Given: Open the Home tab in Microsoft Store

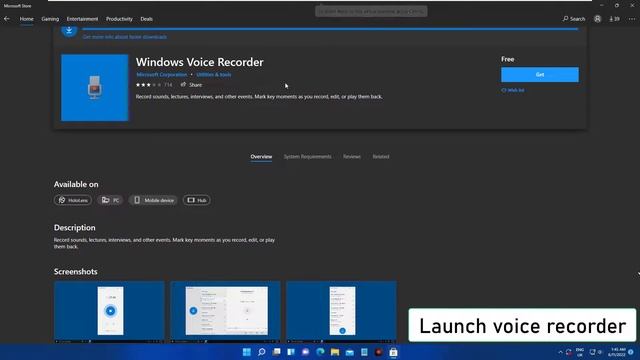Looking at the screenshot, I should coord(27,19).
